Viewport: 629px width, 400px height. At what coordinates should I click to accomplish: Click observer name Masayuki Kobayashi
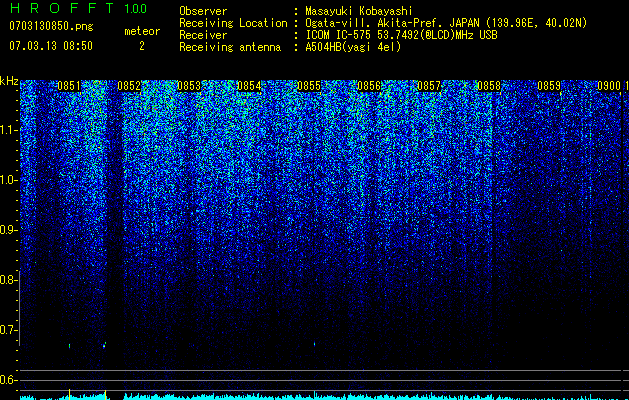(359, 11)
